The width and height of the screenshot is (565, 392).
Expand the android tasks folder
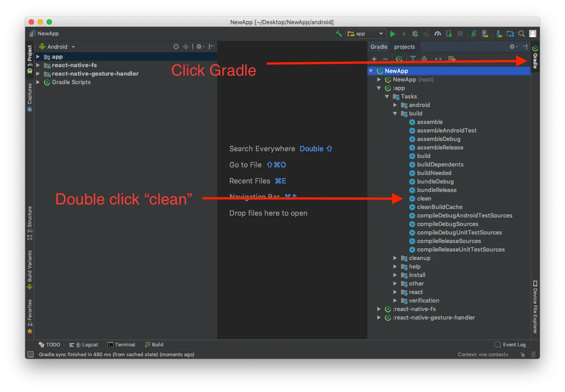[395, 105]
